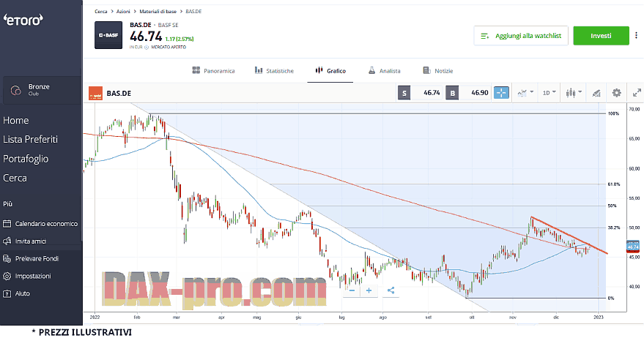
Task: Click Prelevare Fondi icon
Action: pyautogui.click(x=7, y=258)
